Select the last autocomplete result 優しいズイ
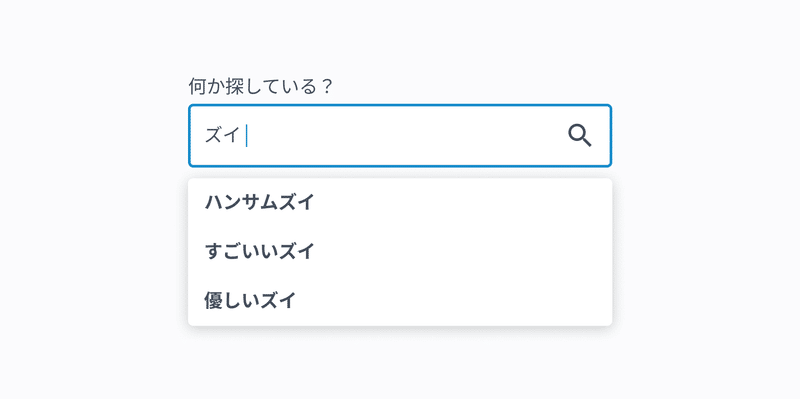800x399 pixels. [x=400, y=301]
